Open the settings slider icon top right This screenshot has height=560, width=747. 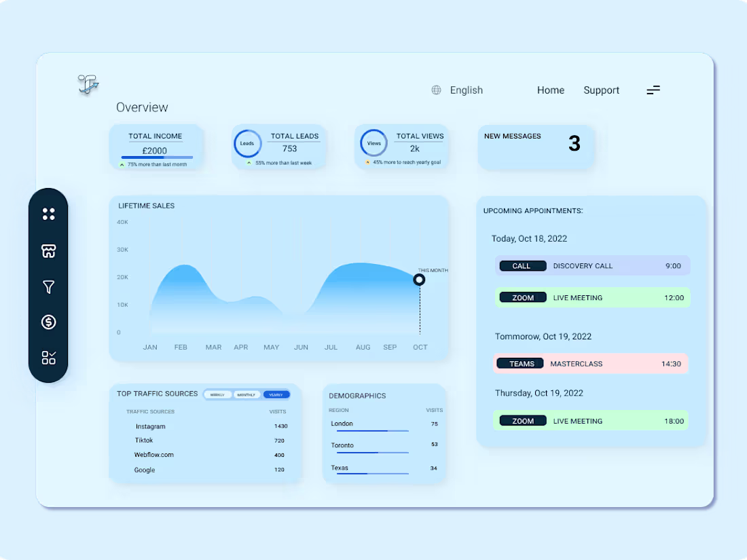[653, 90]
